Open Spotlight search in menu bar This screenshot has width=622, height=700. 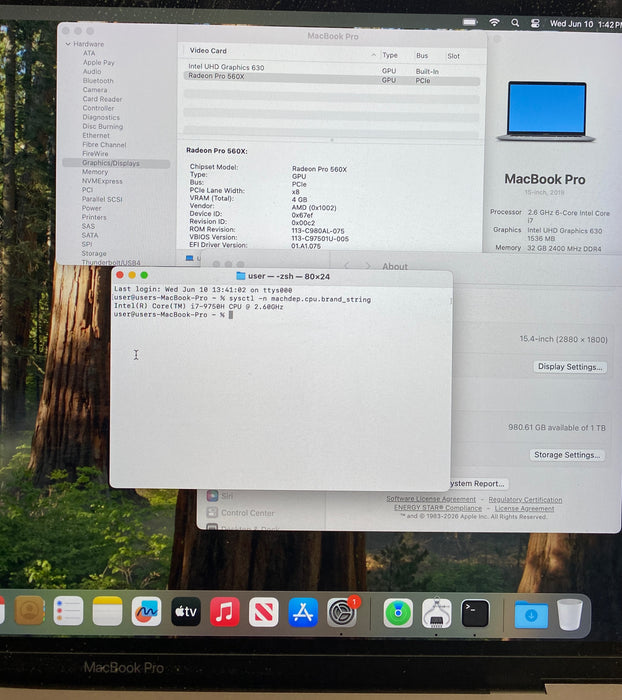(x=515, y=23)
